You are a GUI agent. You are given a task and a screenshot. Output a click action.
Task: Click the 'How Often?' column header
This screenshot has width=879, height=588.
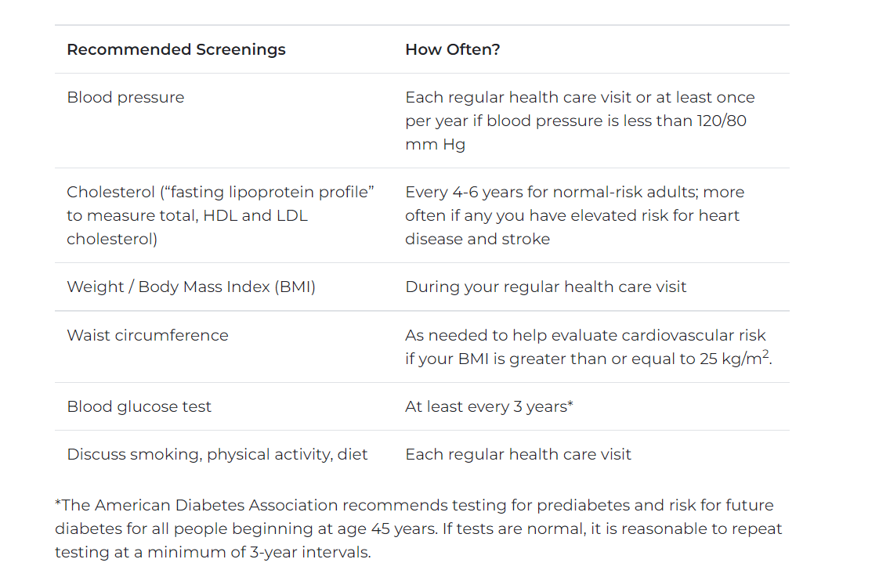[452, 49]
